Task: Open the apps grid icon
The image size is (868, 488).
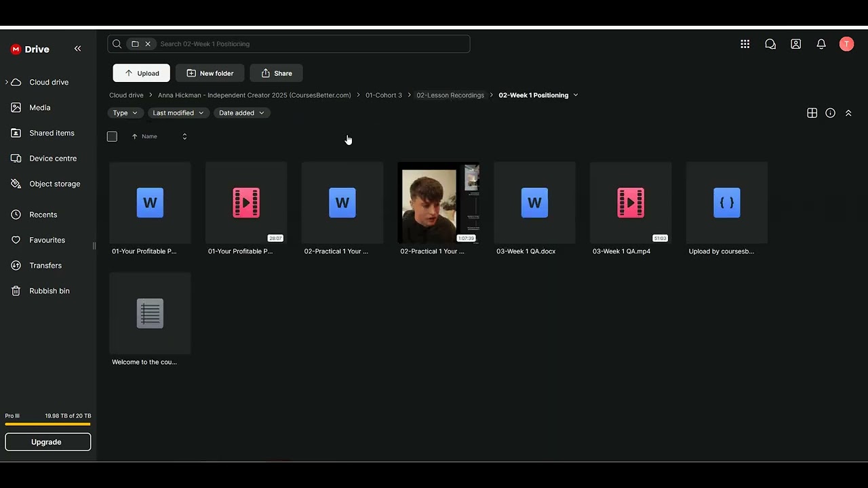Action: click(x=745, y=44)
